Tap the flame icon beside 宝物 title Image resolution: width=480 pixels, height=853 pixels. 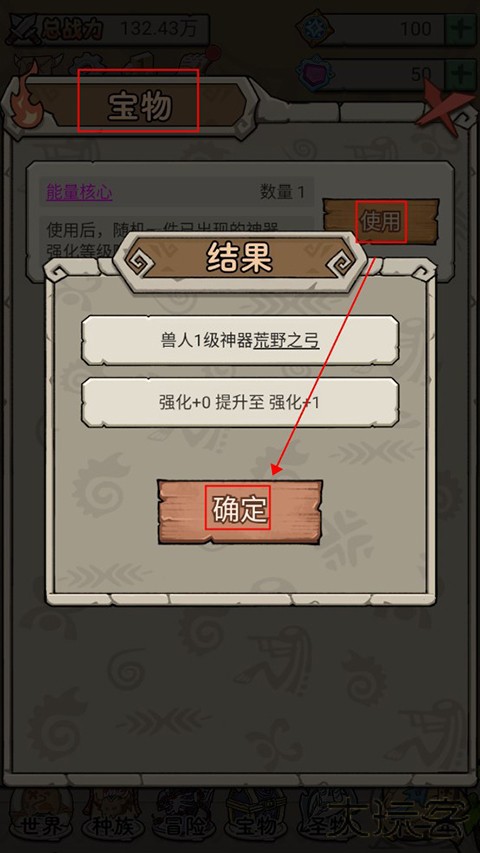point(22,95)
